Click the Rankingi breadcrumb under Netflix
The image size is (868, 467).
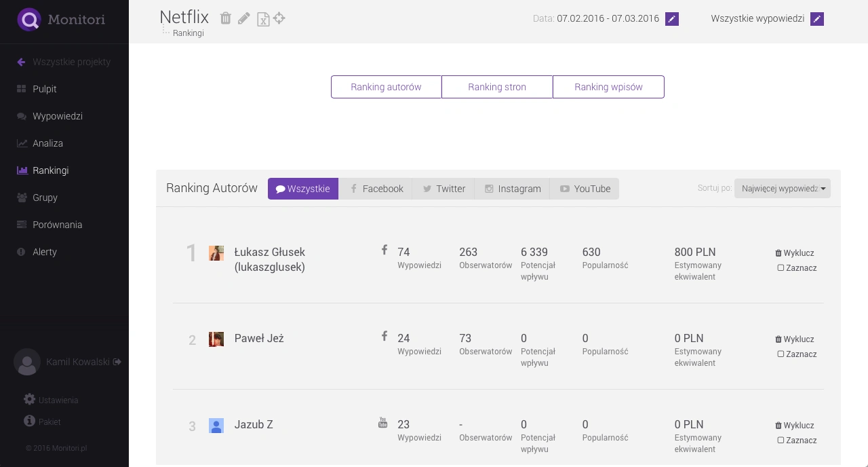(189, 33)
